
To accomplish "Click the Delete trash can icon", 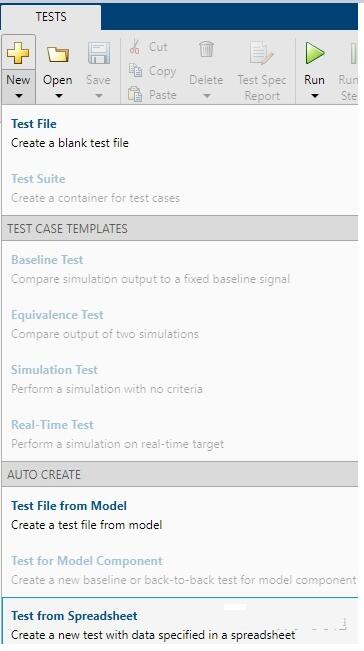I will pos(206,49).
